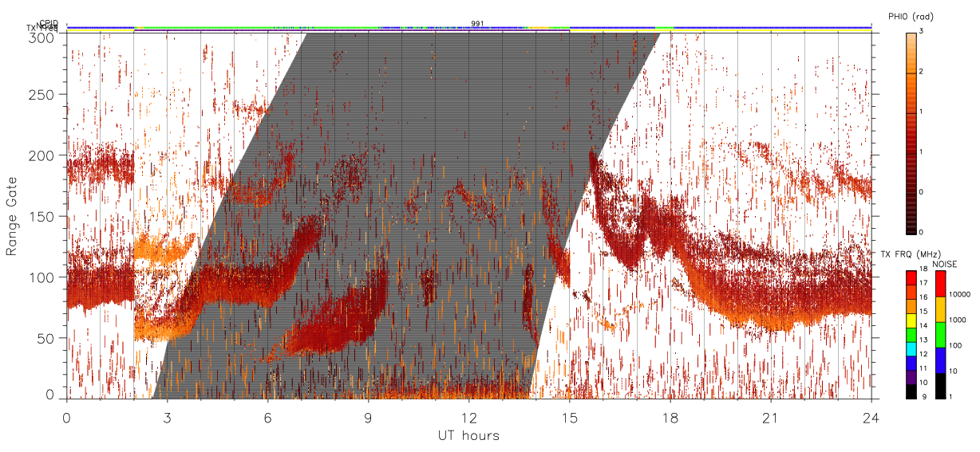Pick the green swatch in NOISE legend

[x=940, y=335]
